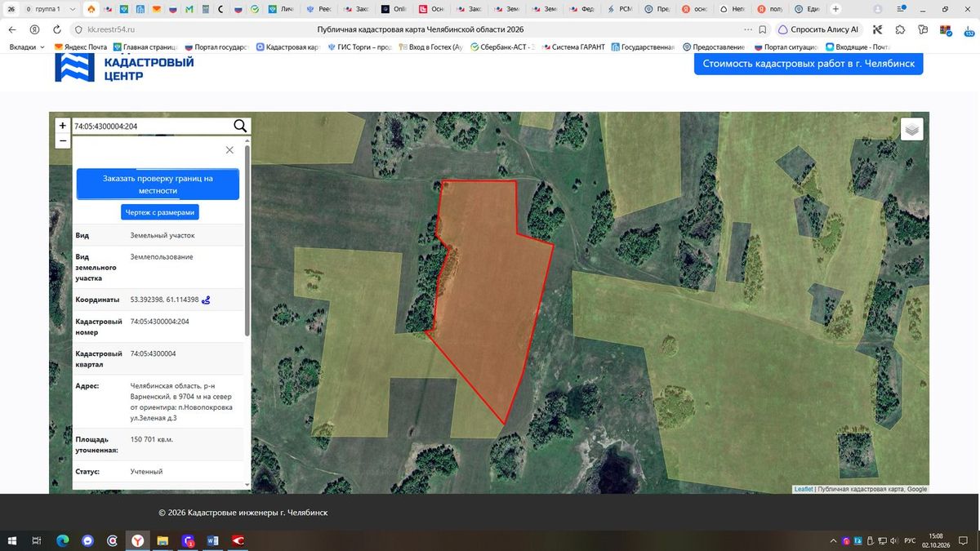Close the parcel info panel
This screenshot has width=980, height=551.
point(229,150)
